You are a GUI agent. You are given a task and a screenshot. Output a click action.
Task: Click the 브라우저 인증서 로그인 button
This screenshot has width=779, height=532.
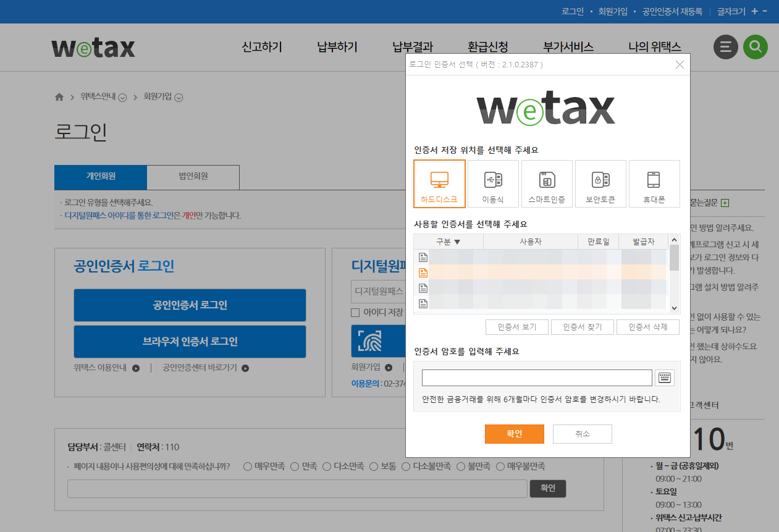(x=190, y=342)
